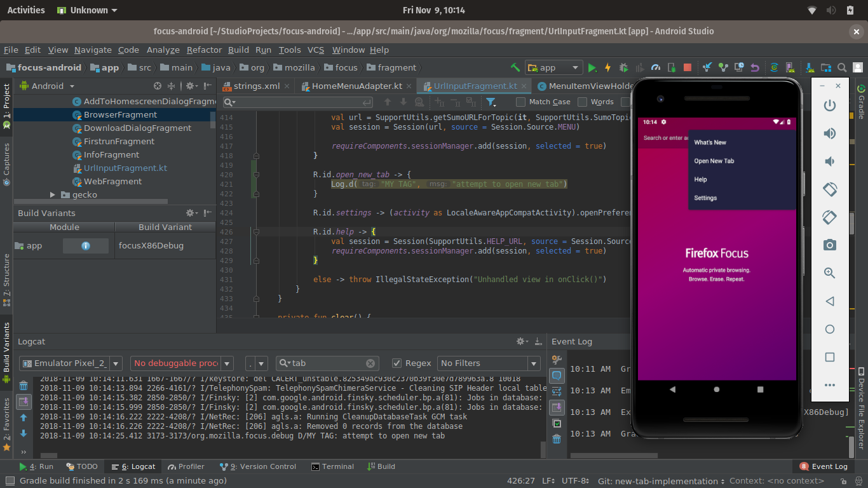This screenshot has height=488, width=868.
Task: Expand the gecko folder in the project tree
Action: click(53, 195)
